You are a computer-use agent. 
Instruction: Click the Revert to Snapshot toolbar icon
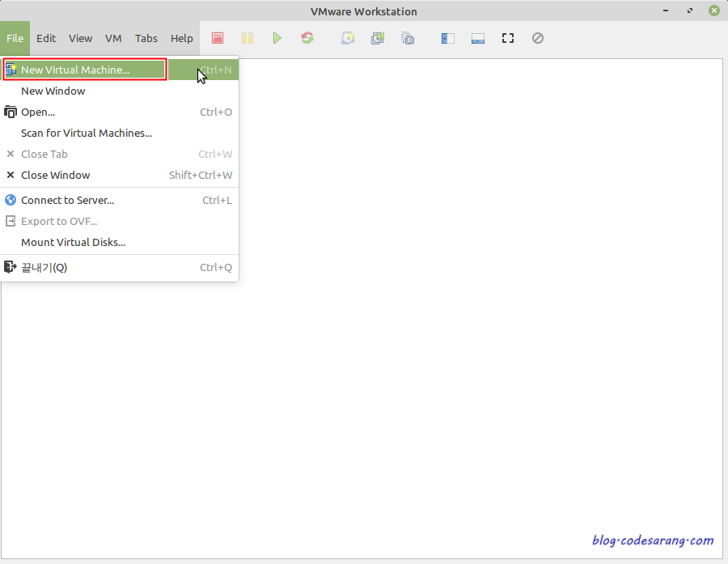point(378,38)
